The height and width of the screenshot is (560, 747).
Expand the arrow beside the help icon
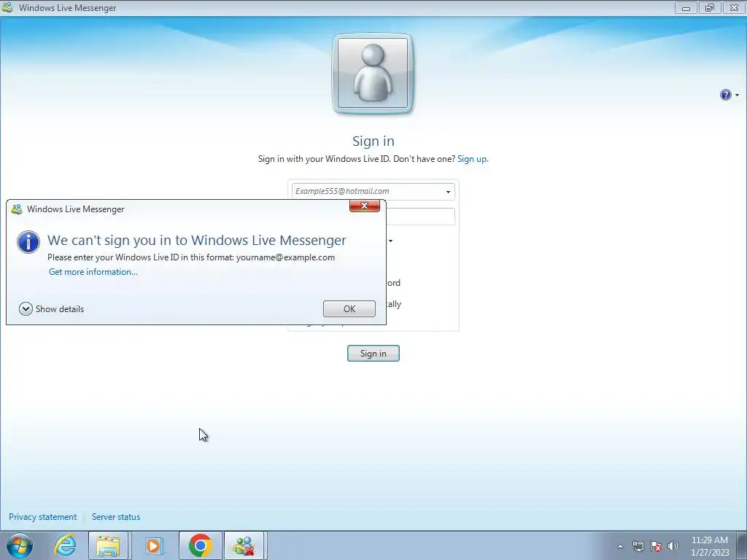coord(737,96)
